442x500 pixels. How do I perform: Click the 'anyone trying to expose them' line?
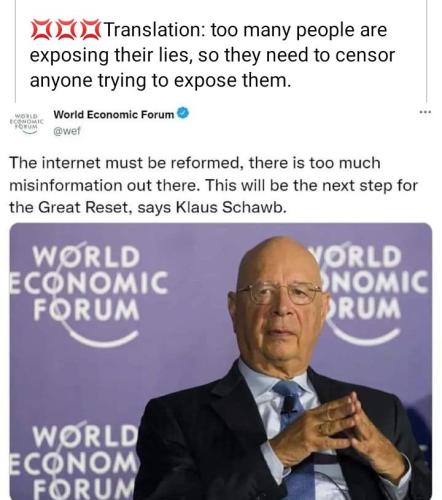point(160,81)
